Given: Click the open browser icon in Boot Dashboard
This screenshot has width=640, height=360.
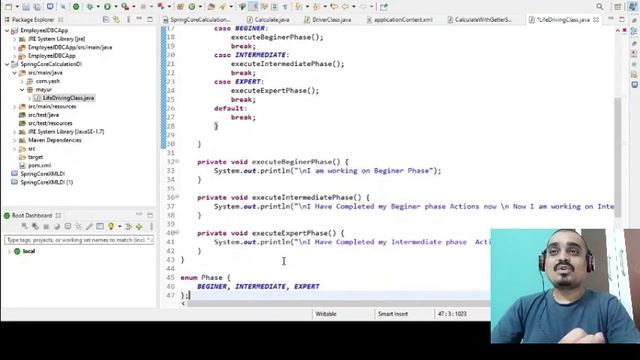Looking at the screenshot, I should coord(57,227).
